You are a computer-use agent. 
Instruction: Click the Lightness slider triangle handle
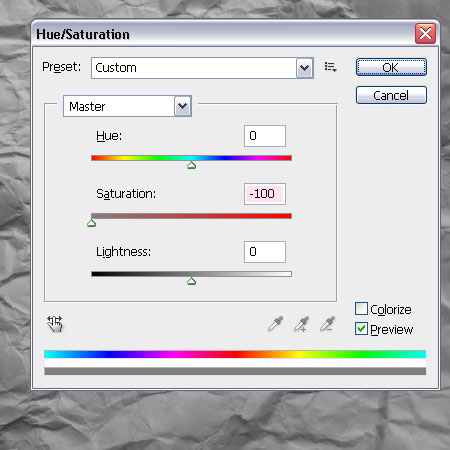[x=191, y=281]
